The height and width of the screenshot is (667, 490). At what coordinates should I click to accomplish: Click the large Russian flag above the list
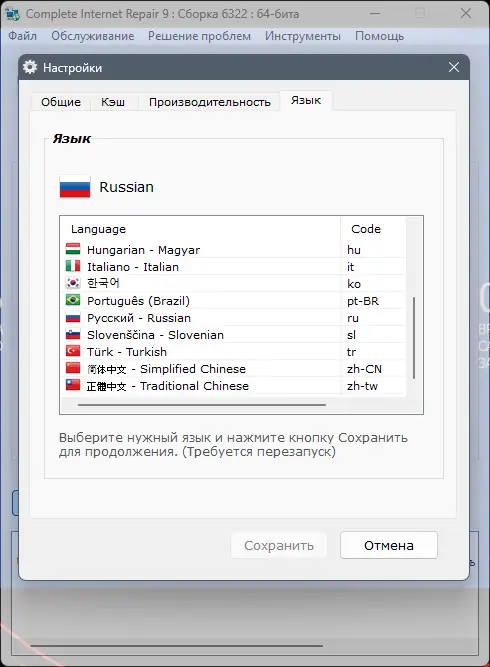[75, 187]
